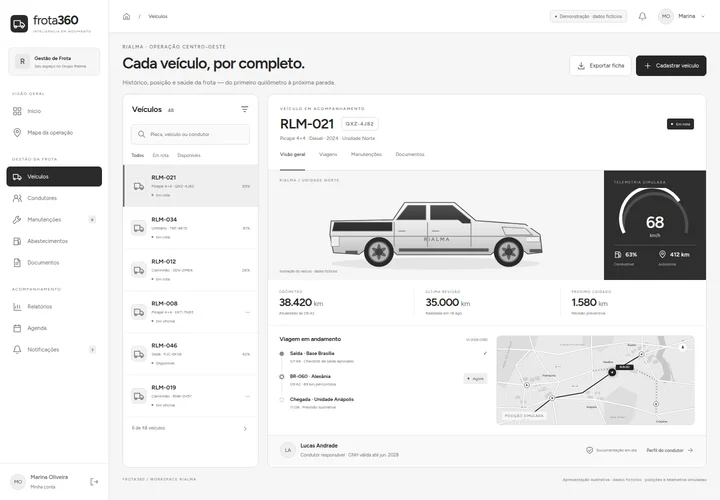This screenshot has width=720, height=500.
Task: Open Agenda in the sidebar
Action: click(x=54, y=328)
